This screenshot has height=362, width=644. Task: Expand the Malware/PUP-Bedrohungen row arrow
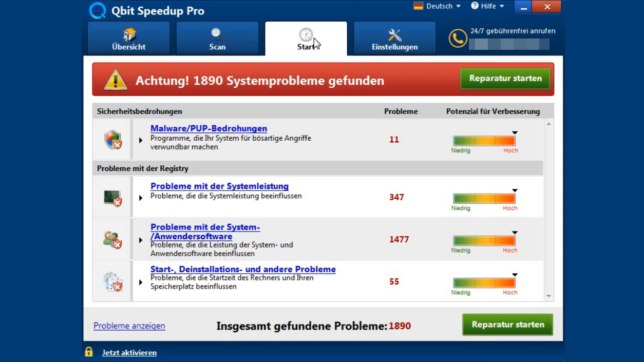[x=141, y=140]
